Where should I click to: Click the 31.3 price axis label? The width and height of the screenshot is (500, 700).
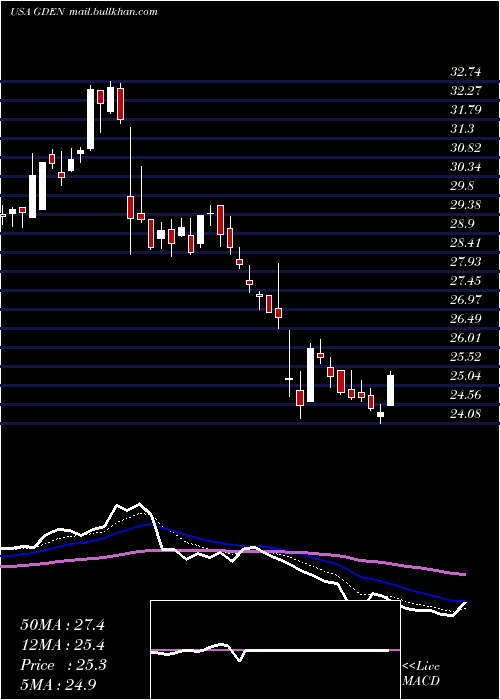[x=462, y=129]
